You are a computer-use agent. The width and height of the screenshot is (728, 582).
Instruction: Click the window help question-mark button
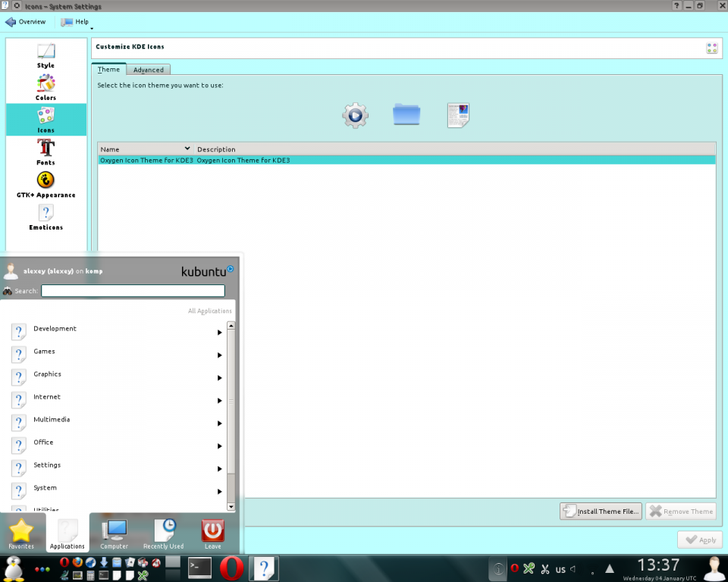tap(676, 5)
